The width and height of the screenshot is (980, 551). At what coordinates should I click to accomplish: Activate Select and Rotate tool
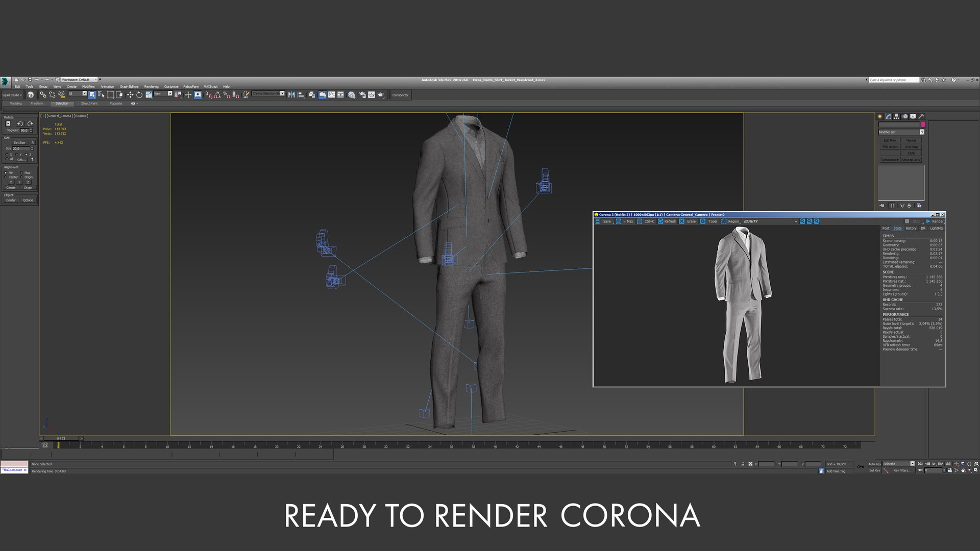click(139, 95)
